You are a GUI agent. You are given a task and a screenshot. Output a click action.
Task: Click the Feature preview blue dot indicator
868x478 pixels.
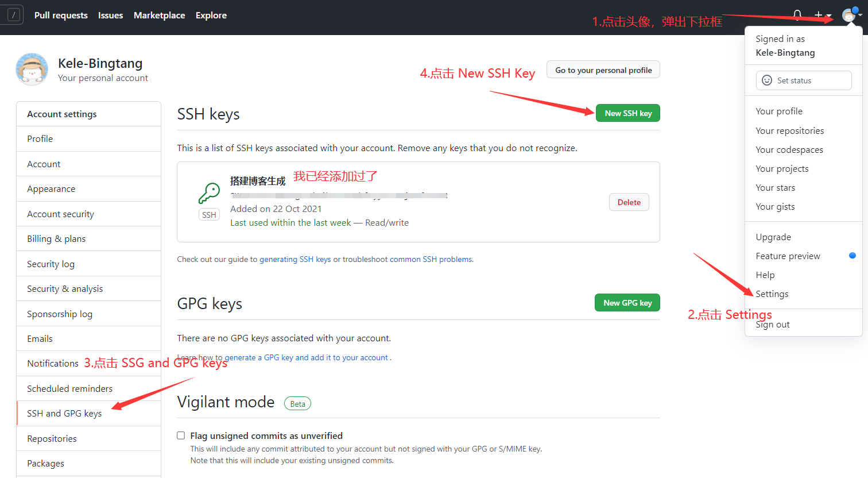coord(852,256)
